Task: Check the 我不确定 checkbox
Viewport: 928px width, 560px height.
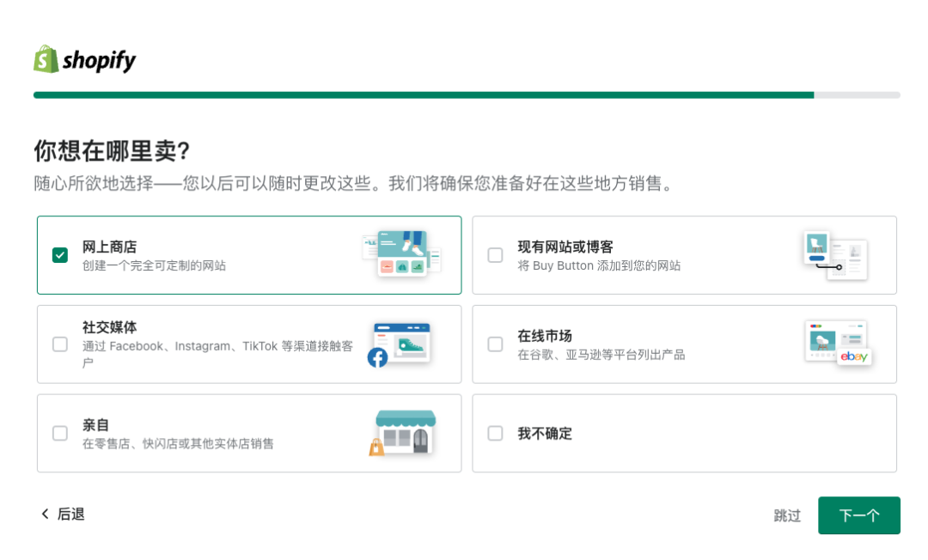Action: [495, 434]
